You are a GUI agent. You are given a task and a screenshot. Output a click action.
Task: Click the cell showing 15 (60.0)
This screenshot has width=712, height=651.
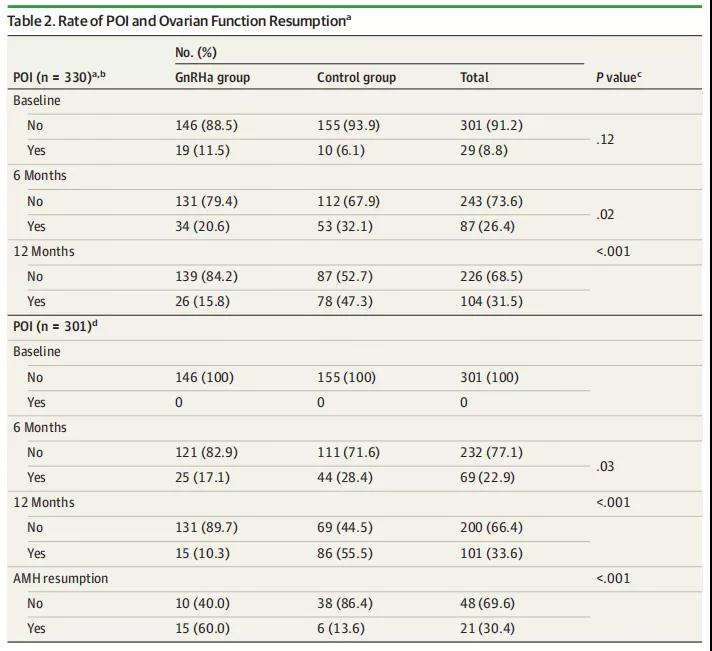pyautogui.click(x=202, y=628)
